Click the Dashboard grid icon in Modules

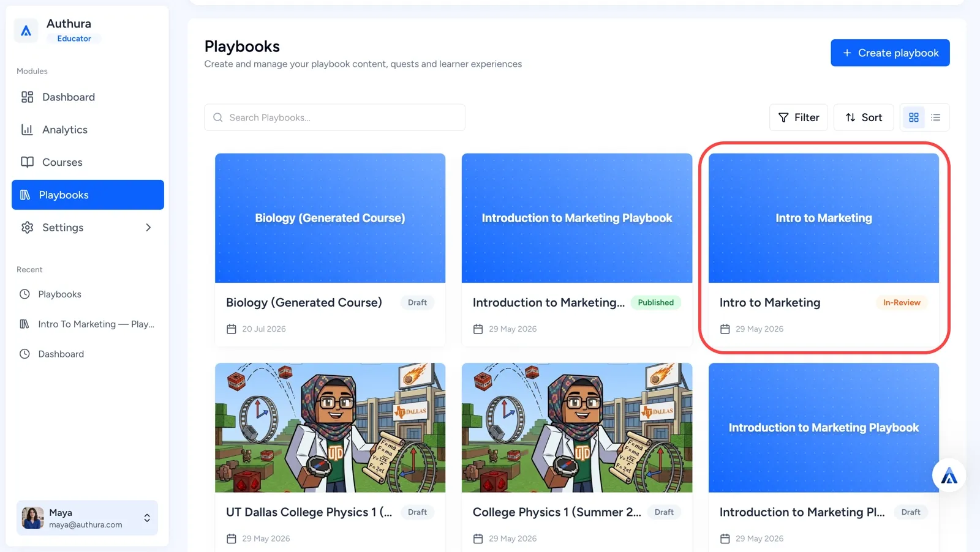point(27,97)
